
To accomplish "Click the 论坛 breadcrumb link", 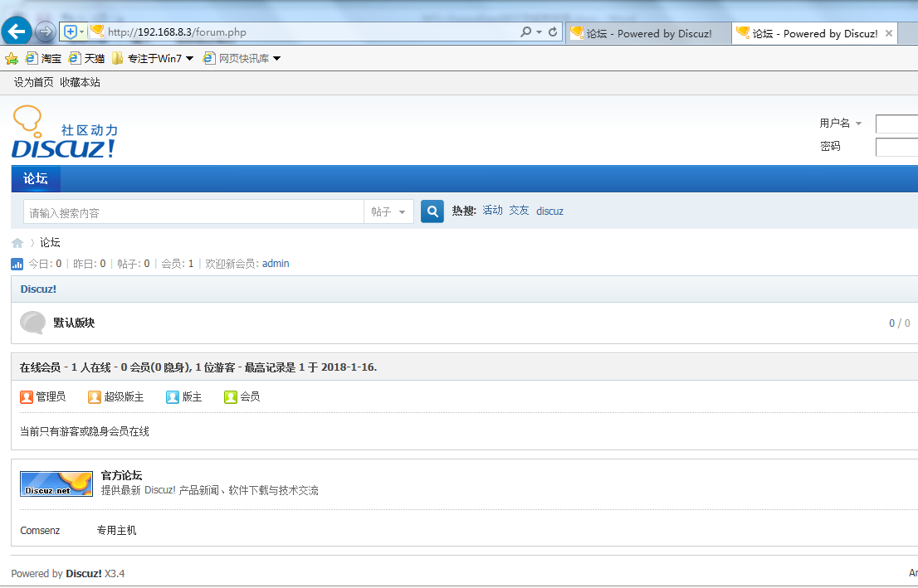I will [x=50, y=242].
